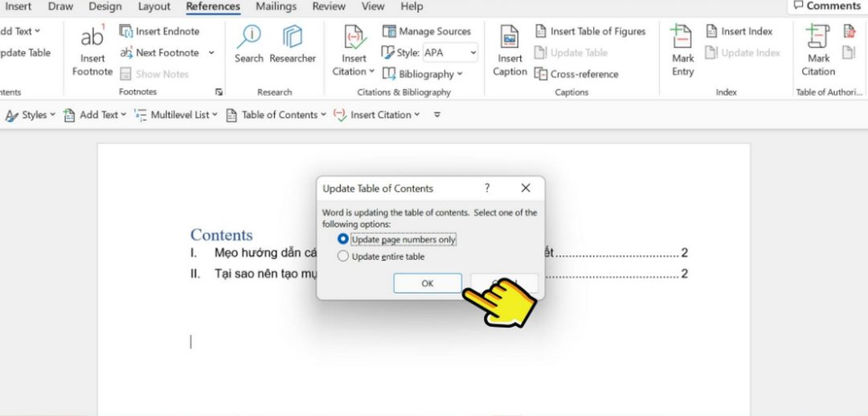
Task: Click Add Text in the ribbon
Action: coord(20,31)
